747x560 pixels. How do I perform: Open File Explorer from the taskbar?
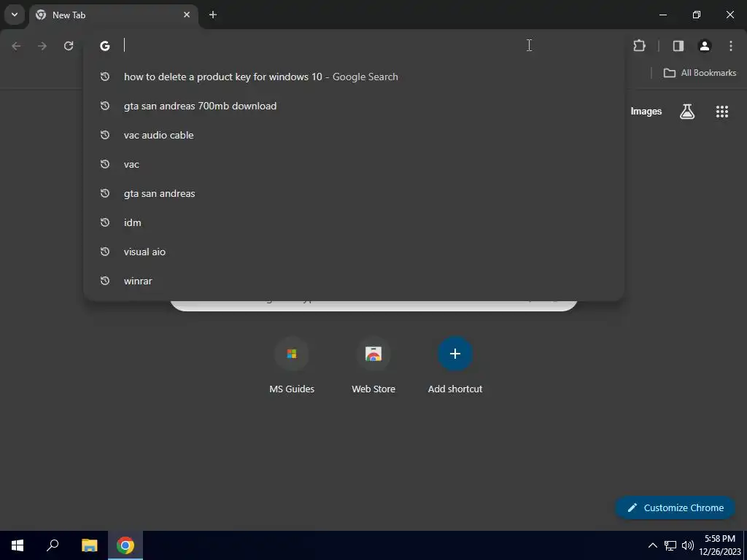tap(89, 545)
